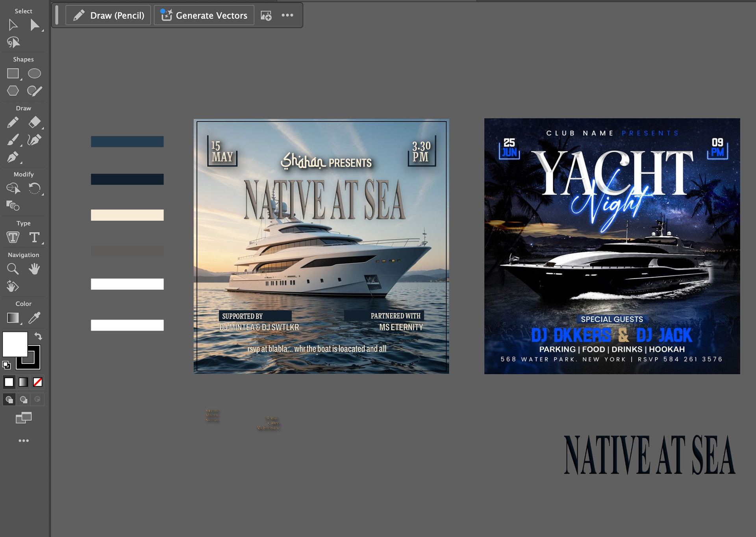Click the Yacht Night reference flyer image
This screenshot has height=537, width=756.
[x=612, y=246]
